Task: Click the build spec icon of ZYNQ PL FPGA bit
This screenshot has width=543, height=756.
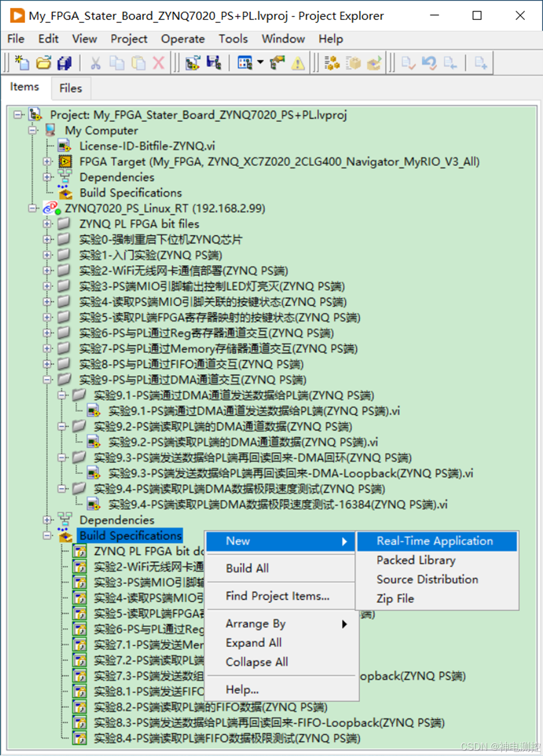Action: (79, 551)
